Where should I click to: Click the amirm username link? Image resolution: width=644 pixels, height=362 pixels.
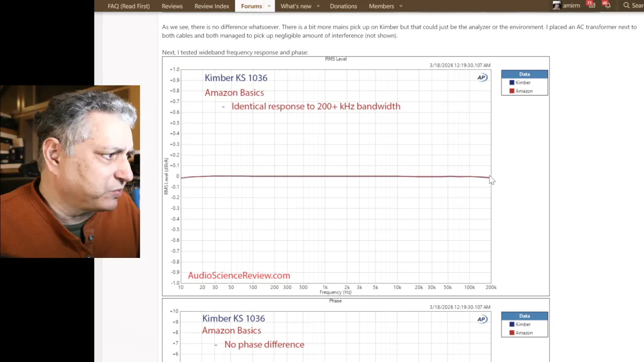pos(571,6)
